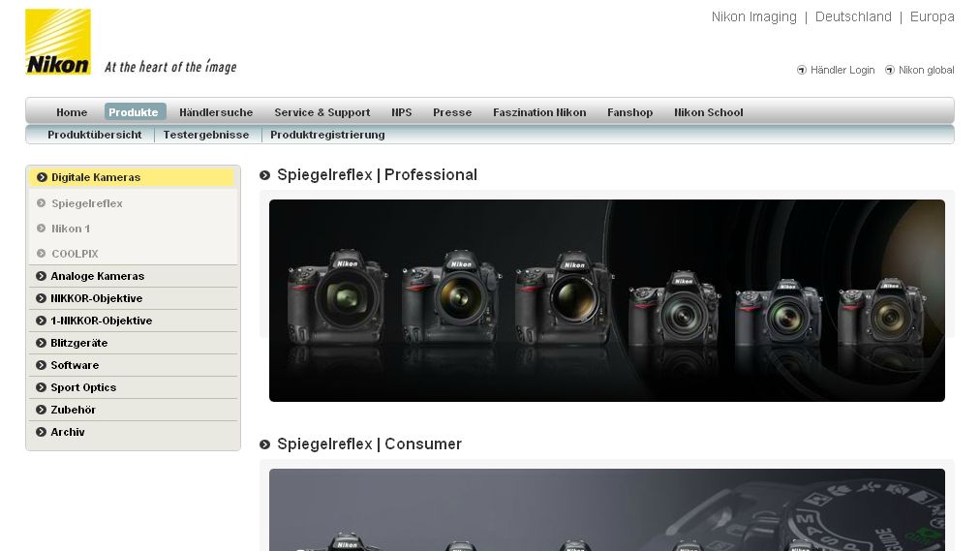
Task: Click the fifth professional camera in banner
Action: 779,313
